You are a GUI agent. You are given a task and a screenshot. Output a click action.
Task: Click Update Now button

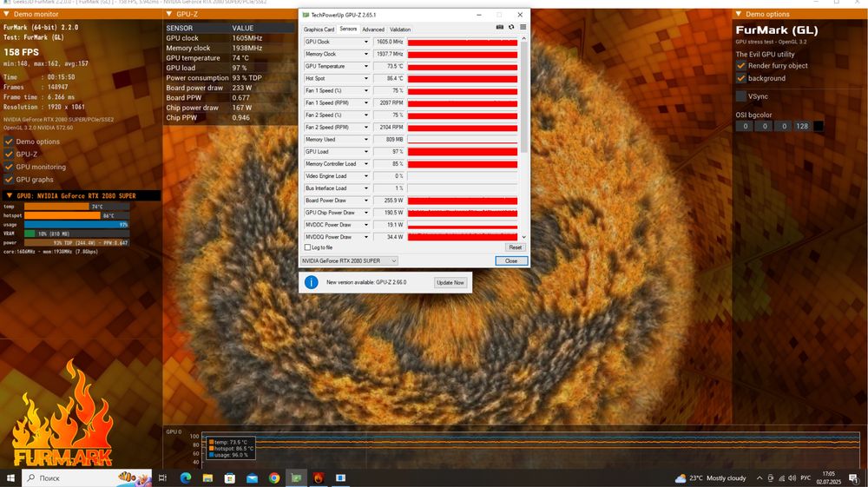(x=450, y=282)
